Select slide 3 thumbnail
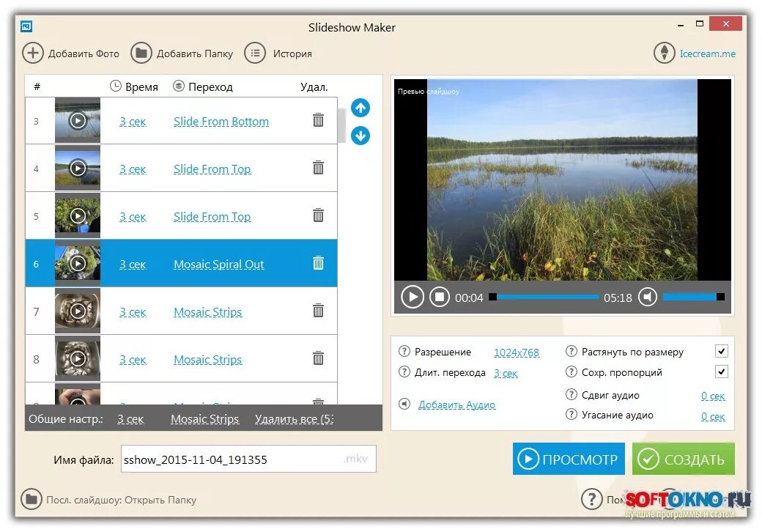762x532 pixels. tap(78, 120)
